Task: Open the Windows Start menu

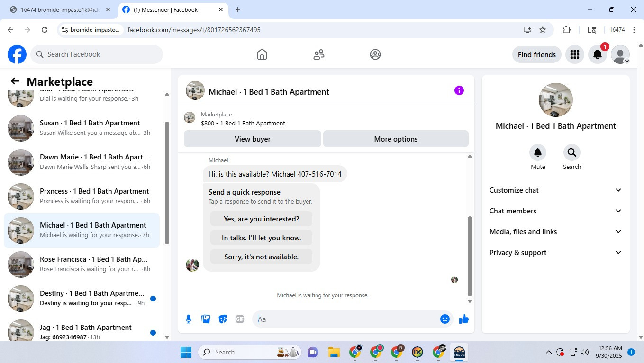Action: tap(186, 352)
